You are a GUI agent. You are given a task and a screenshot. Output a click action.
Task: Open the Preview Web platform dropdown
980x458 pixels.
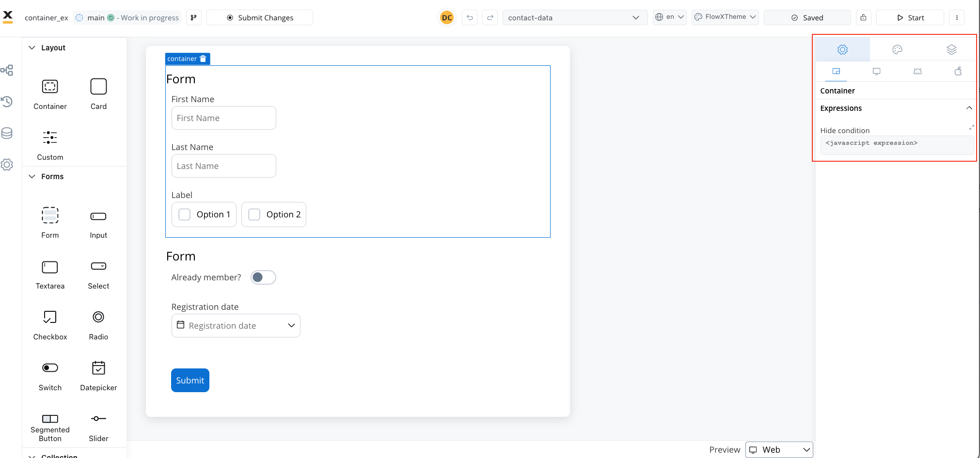point(779,450)
